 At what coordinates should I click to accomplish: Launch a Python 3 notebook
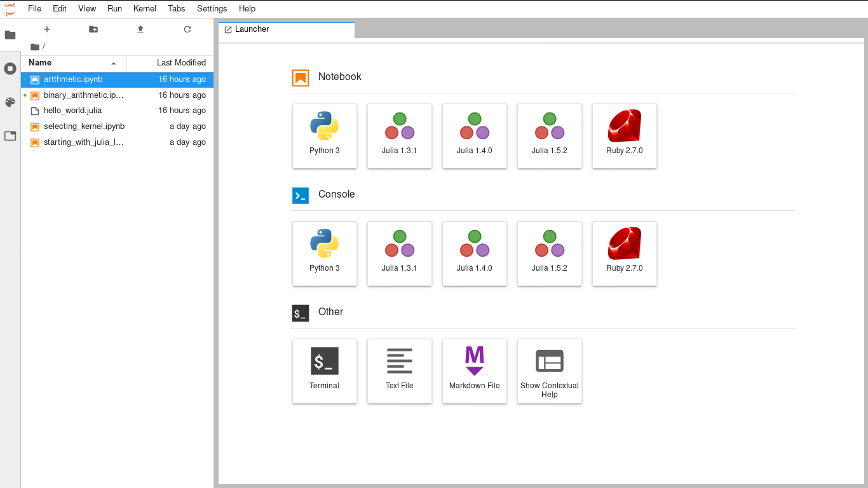(325, 136)
